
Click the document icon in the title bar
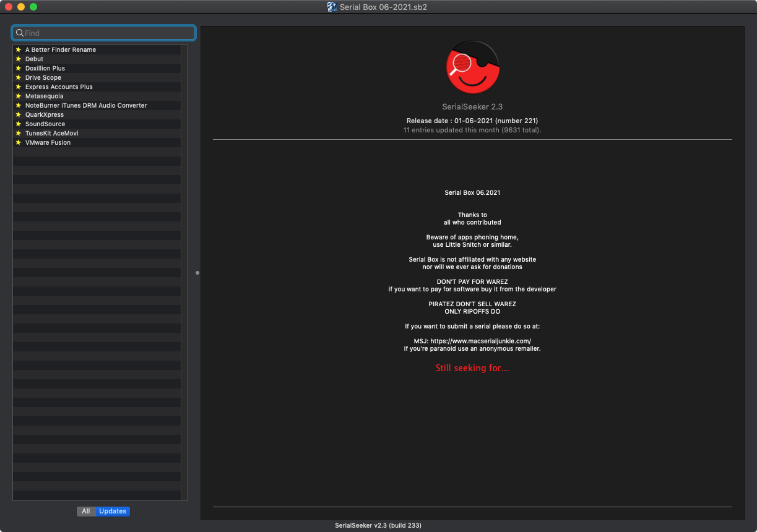point(332,7)
